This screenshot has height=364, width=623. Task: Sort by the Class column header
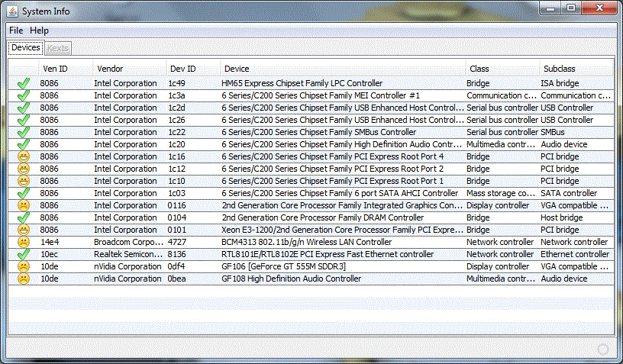coord(502,69)
